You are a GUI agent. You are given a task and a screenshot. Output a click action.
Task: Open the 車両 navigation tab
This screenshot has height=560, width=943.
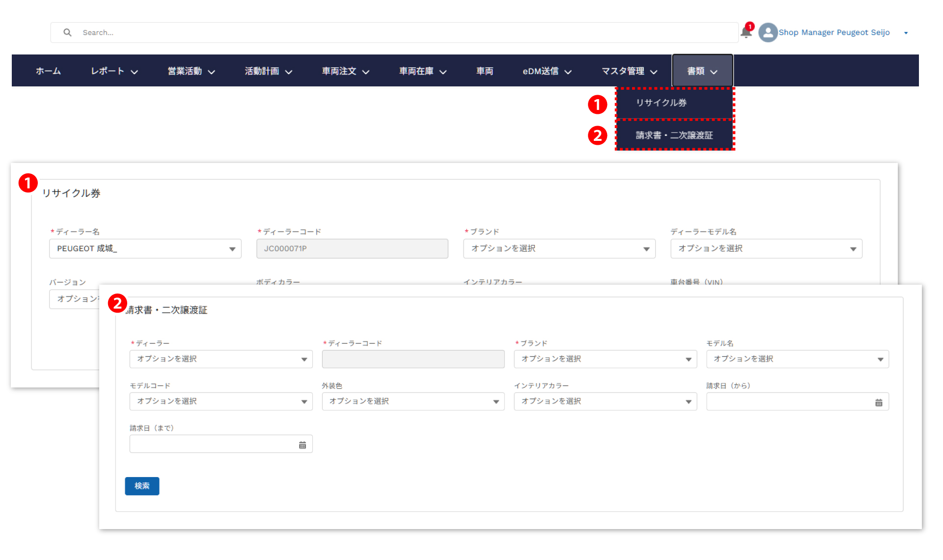[x=484, y=71]
